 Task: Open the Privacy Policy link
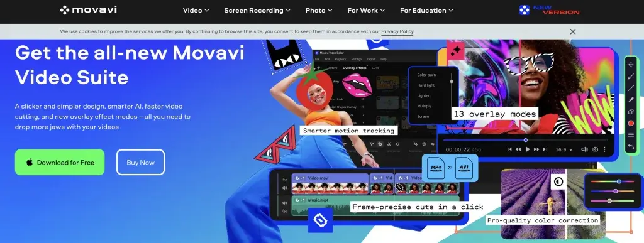pos(397,31)
